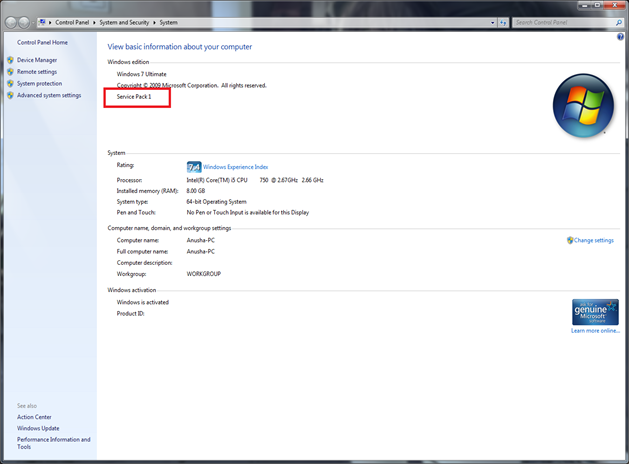Image resolution: width=629 pixels, height=464 pixels.
Task: Click the Intel Core i5 CPU processor value
Action: coord(255,180)
